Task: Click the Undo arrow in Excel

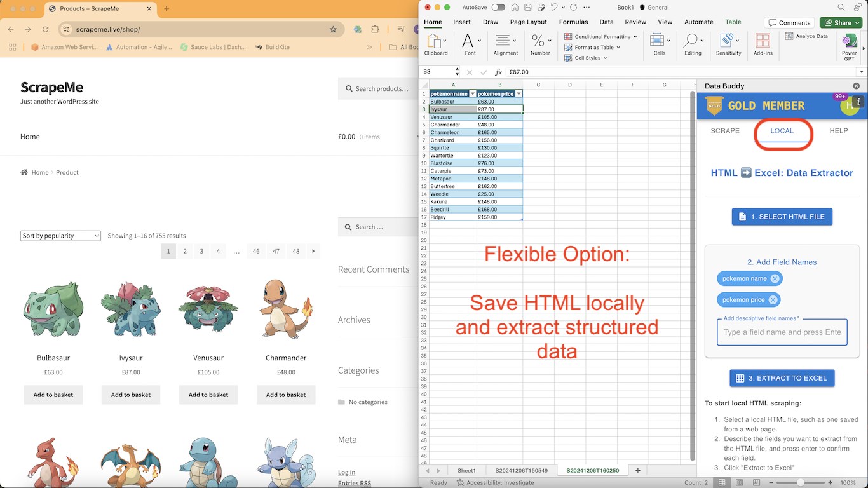Action: (x=554, y=7)
